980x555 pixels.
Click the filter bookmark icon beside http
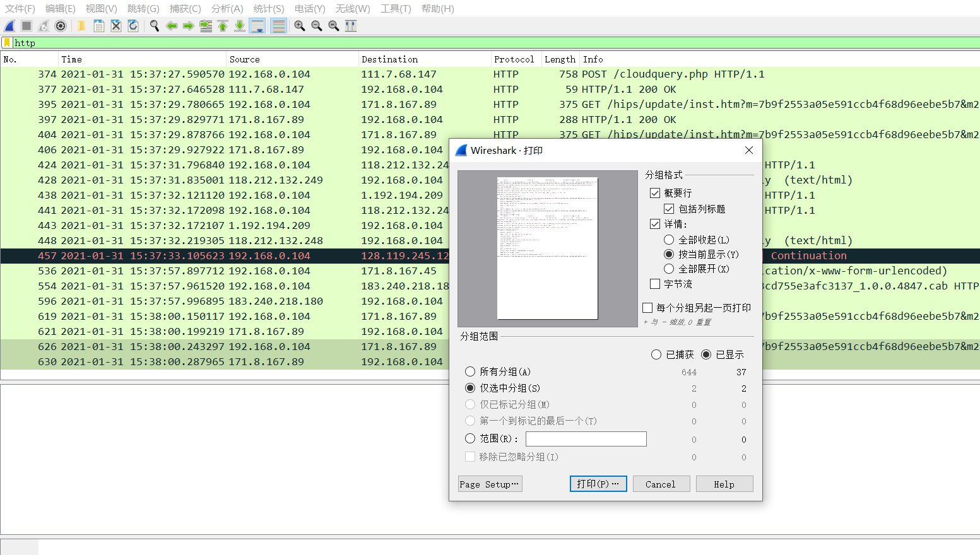(x=7, y=42)
